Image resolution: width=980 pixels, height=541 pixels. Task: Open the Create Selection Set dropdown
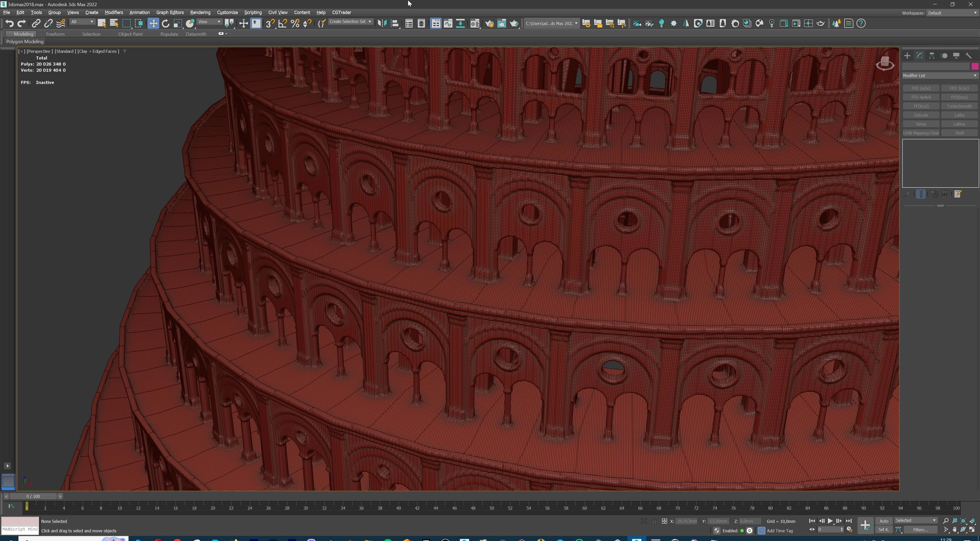point(350,22)
